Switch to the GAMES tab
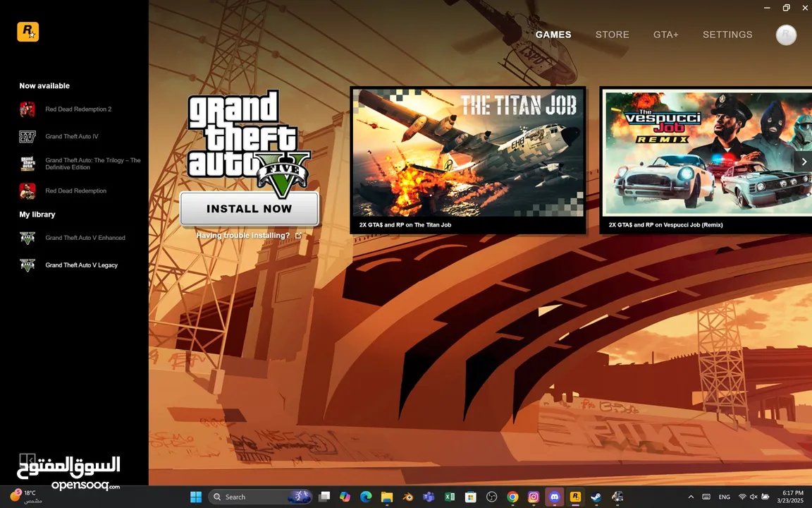This screenshot has height=508, width=812. click(x=553, y=35)
